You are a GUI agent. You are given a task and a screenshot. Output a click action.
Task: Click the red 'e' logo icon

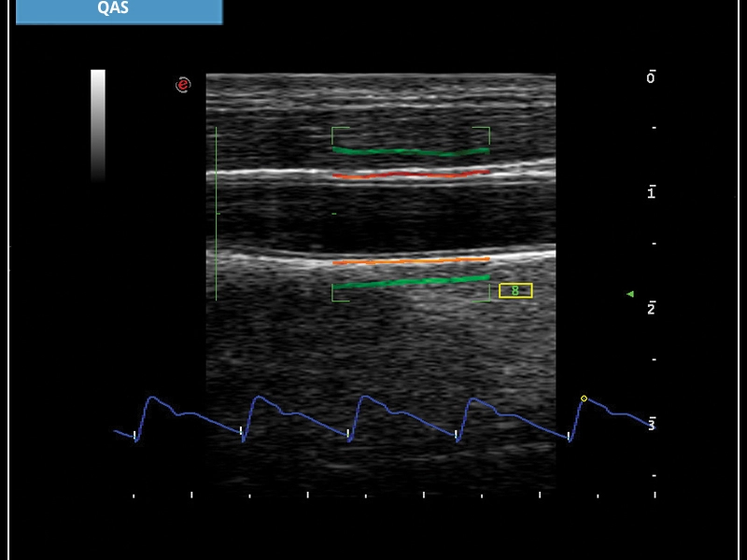click(183, 85)
